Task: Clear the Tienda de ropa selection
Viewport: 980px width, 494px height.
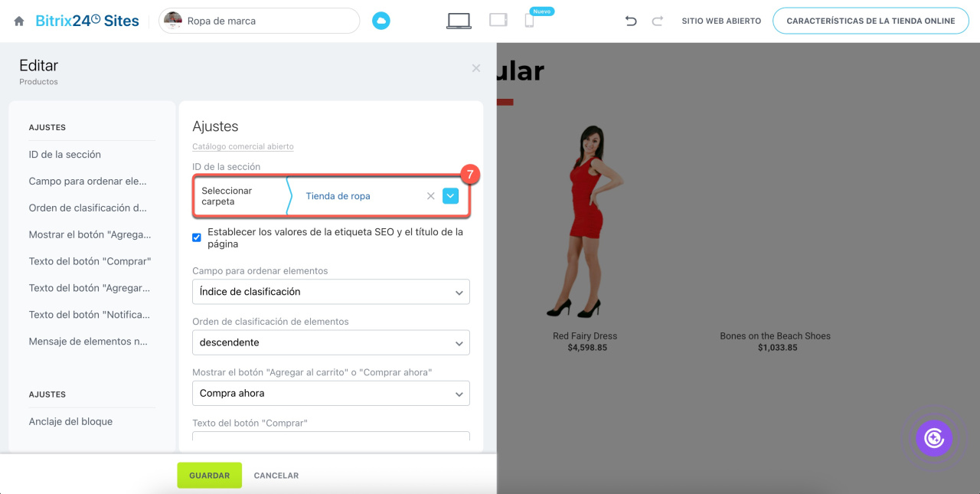Action: tap(430, 196)
